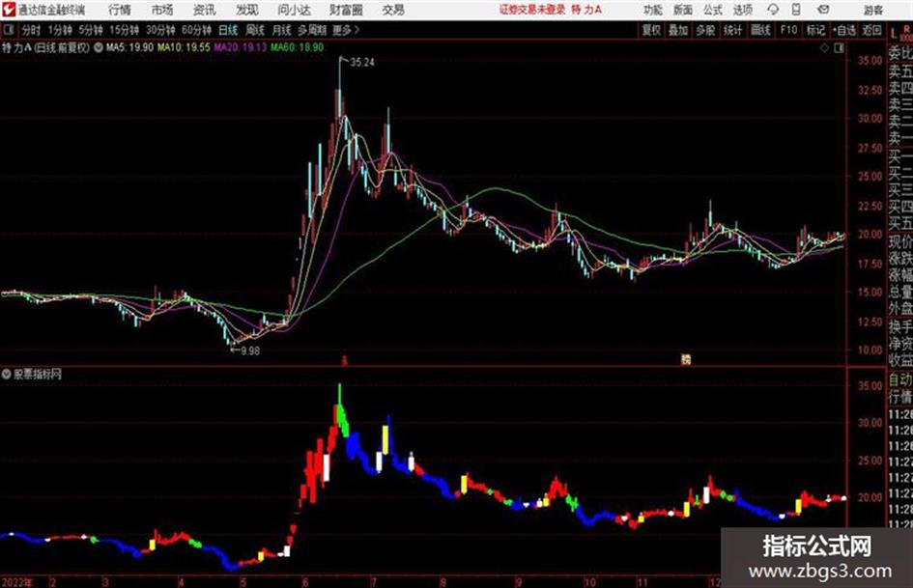The image size is (913, 588).
Task: Click the diamond icon at chart top-right
Action: pyautogui.click(x=824, y=48)
